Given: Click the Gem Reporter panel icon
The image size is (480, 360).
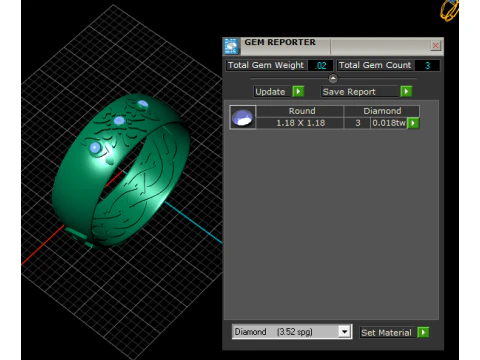Looking at the screenshot, I should click(x=231, y=46).
